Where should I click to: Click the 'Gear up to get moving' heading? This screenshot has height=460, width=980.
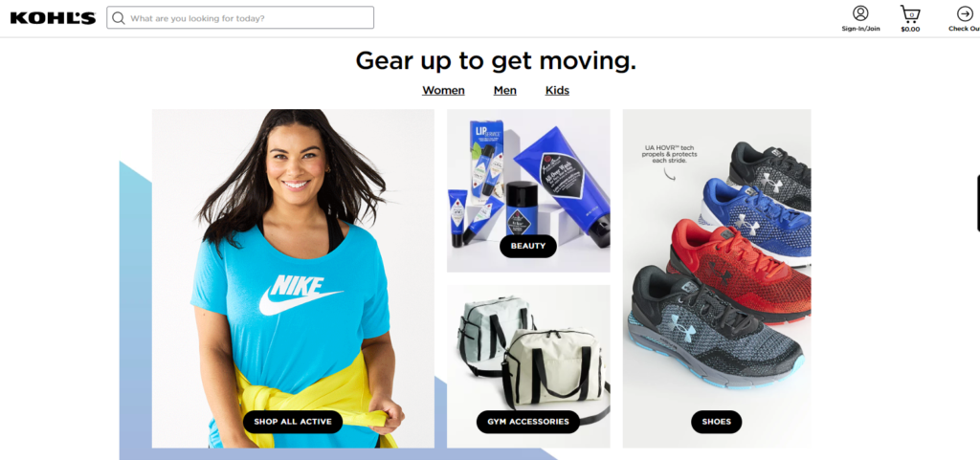coord(496,60)
